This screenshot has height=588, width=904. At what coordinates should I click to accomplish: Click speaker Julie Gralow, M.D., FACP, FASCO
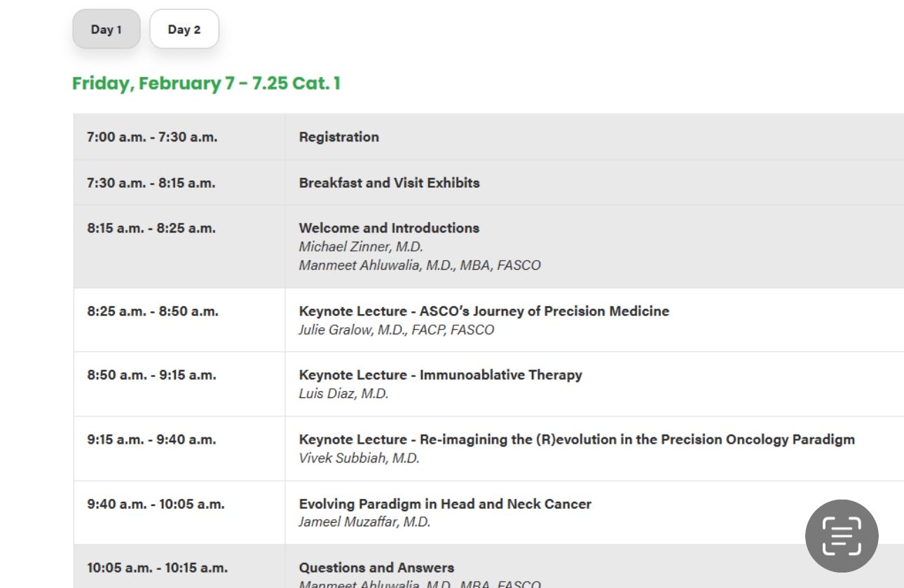tap(397, 330)
